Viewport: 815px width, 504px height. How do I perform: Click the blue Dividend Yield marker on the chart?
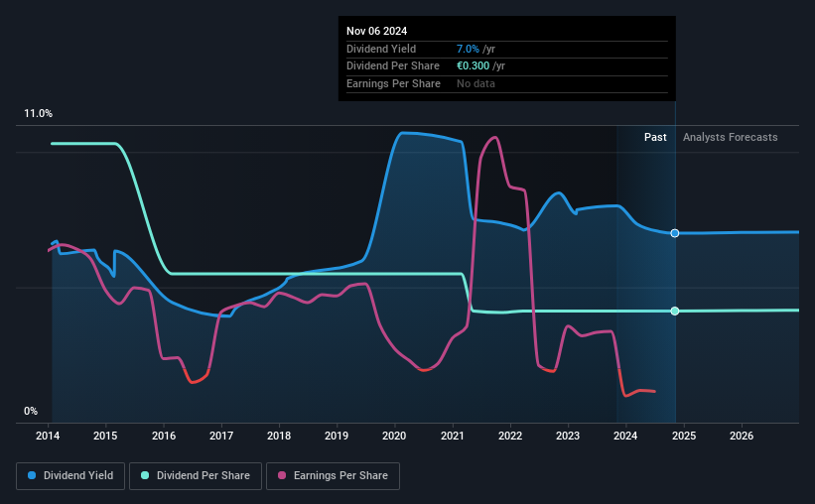coord(675,233)
